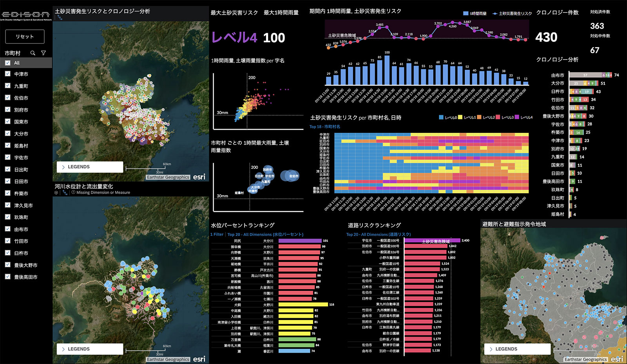Expand LEGENDS on the landslide risk map
The height and width of the screenshot is (364, 627).
pos(90,167)
